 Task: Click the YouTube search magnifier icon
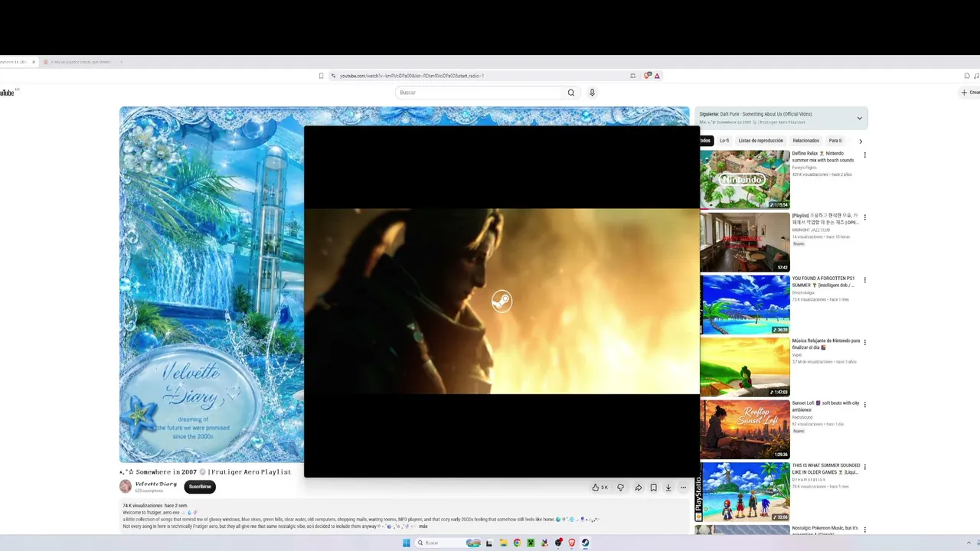(571, 93)
